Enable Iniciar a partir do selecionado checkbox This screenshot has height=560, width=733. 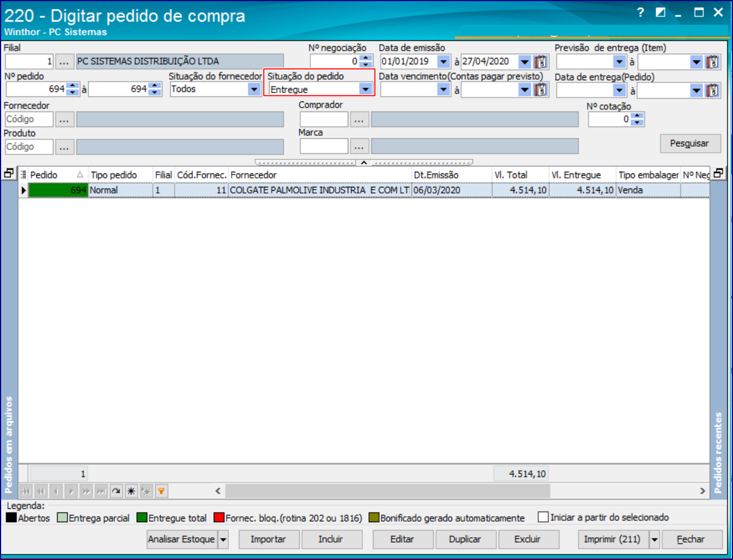[543, 518]
